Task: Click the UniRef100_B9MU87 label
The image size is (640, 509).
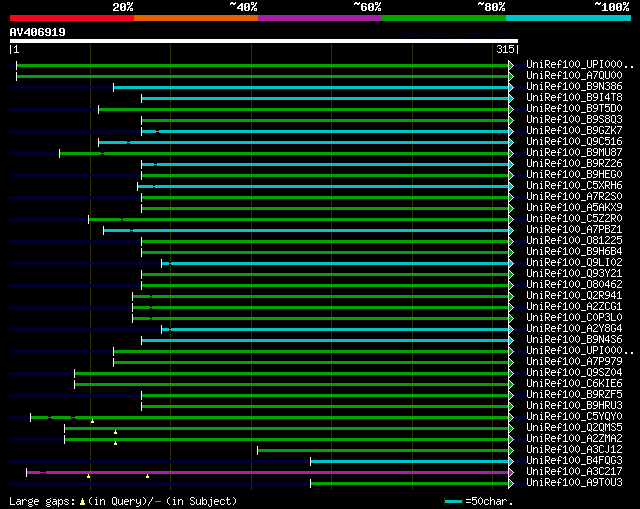Action: (x=574, y=153)
